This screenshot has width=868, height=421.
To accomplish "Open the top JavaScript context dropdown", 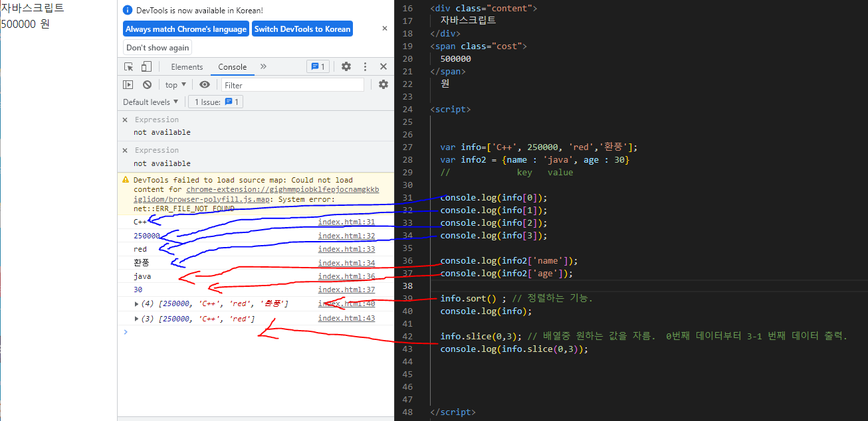I will [x=175, y=84].
